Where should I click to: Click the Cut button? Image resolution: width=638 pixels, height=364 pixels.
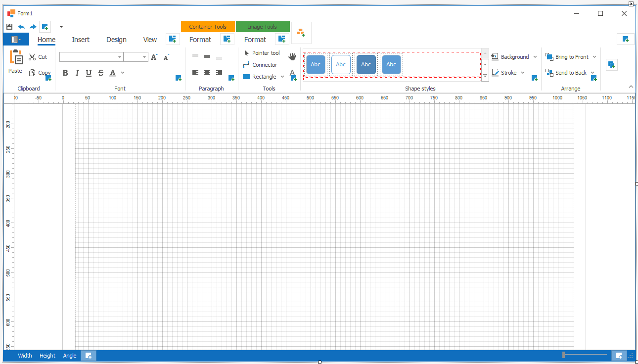click(38, 57)
